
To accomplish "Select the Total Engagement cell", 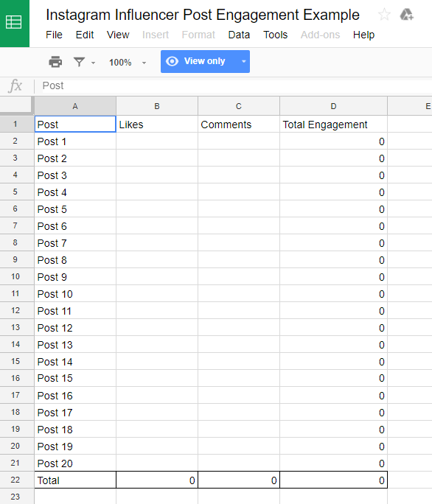I will 333,125.
